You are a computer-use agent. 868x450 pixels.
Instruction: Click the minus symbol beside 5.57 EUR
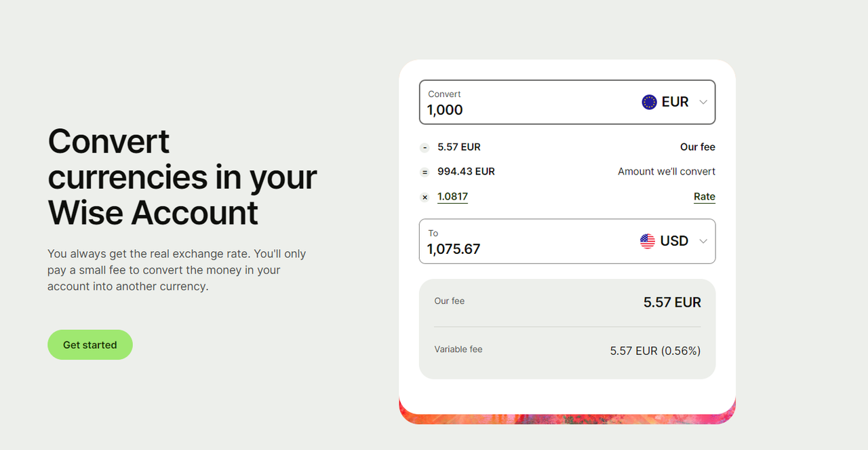coord(425,147)
